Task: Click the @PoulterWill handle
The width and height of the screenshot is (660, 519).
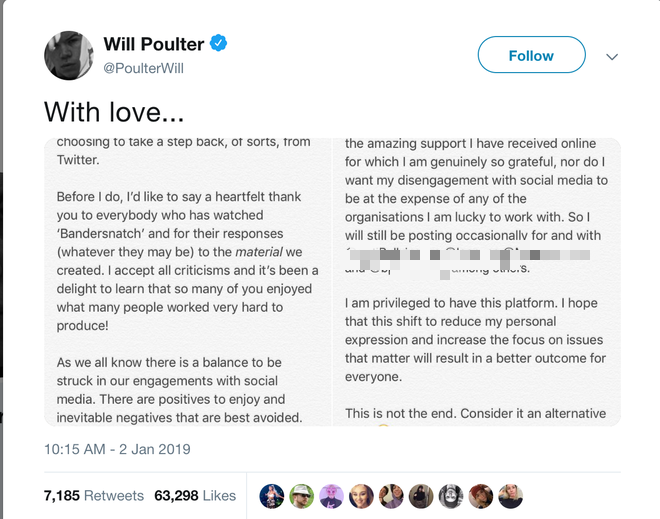Action: click(x=143, y=68)
